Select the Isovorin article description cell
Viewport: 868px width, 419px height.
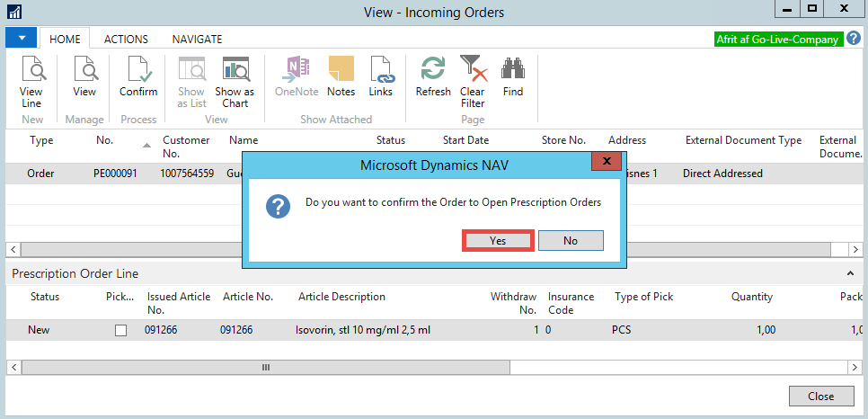pos(363,330)
